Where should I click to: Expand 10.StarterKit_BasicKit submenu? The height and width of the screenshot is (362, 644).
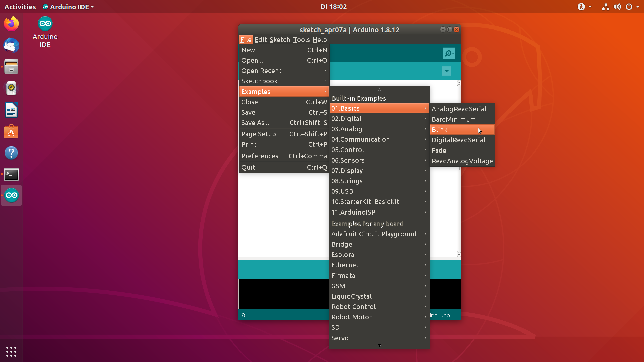379,202
